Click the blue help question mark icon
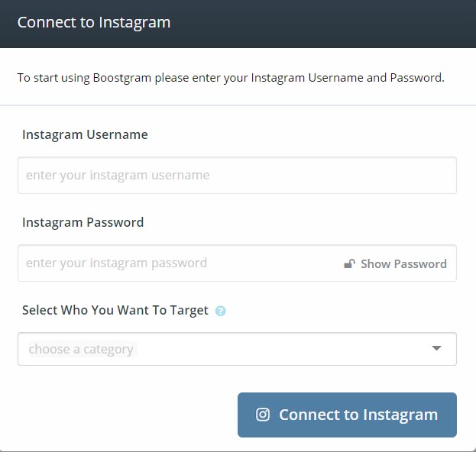Viewport: 476px width, 452px height. pyautogui.click(x=221, y=311)
